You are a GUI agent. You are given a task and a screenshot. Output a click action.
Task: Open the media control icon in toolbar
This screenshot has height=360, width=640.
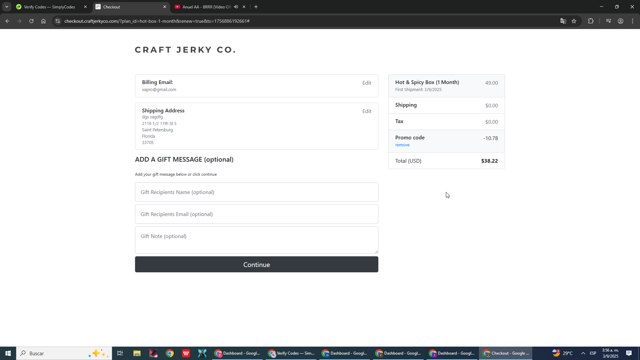pyautogui.click(x=608, y=21)
